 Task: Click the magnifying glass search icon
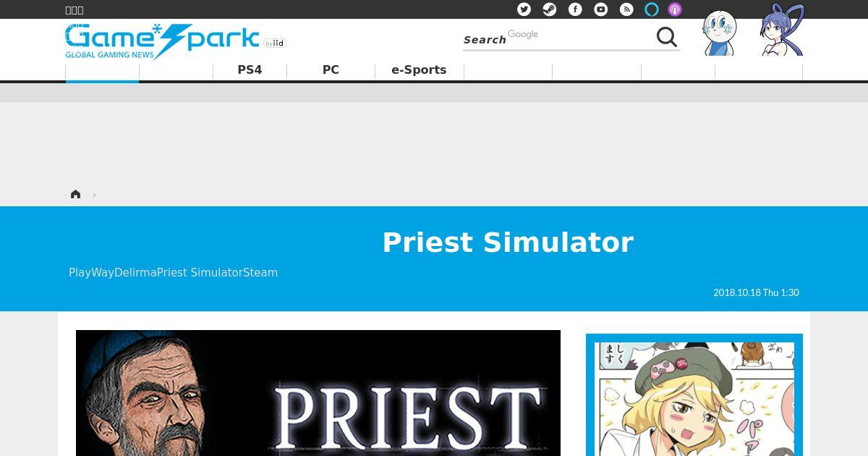[667, 37]
